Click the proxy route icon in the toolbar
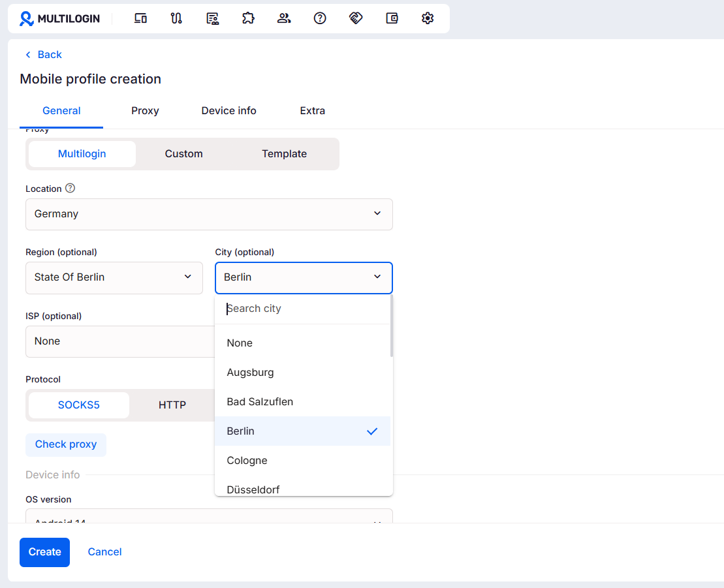The image size is (724, 588). point(176,18)
